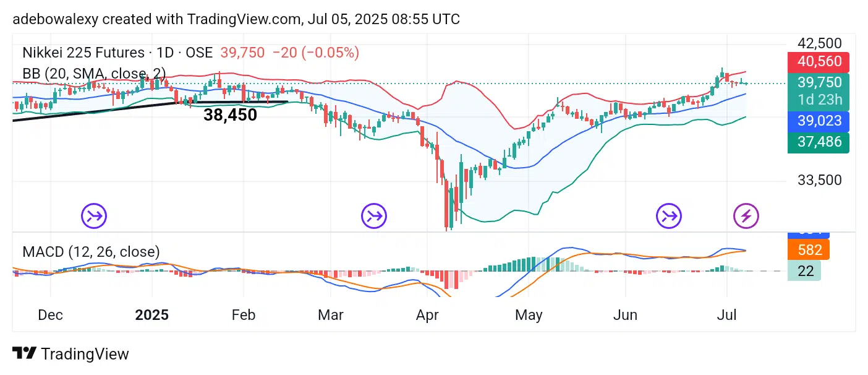Select the purple arrow event icon above June
868x375 pixels.
(x=669, y=216)
